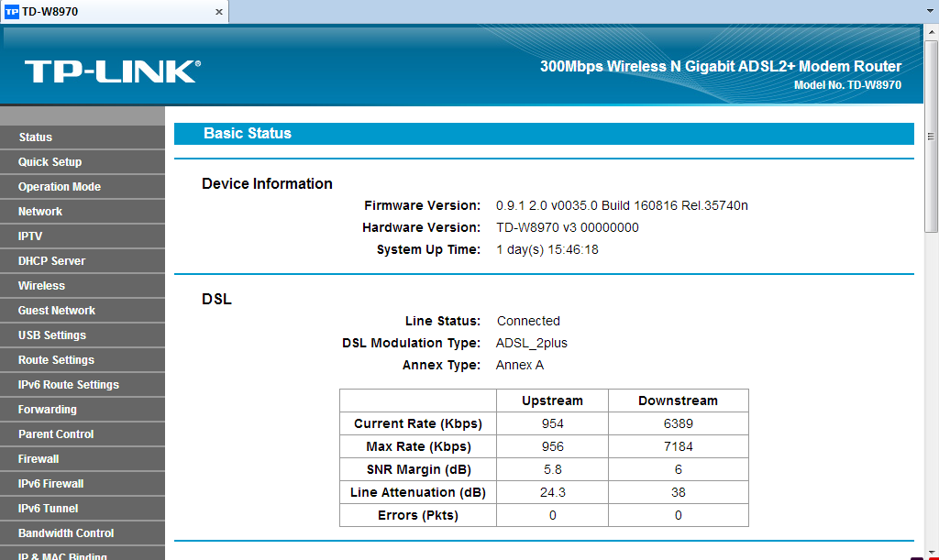Go to Network settings

pos(82,211)
